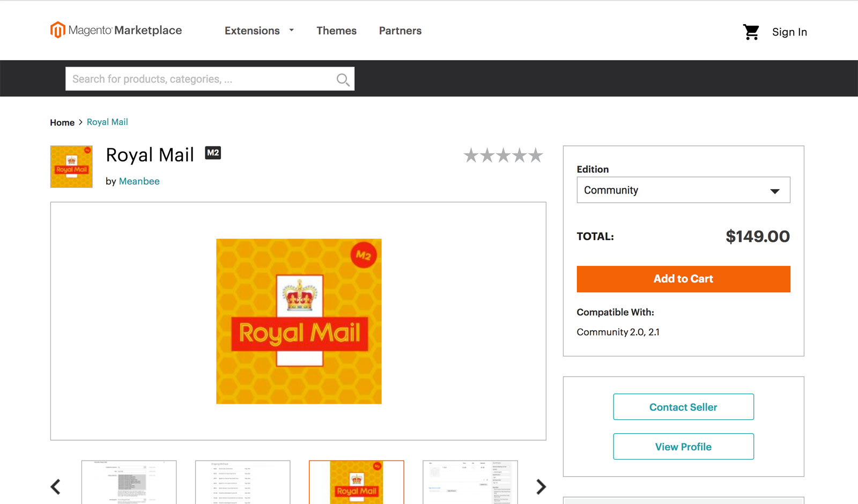
Task: Click the five-star rating
Action: click(503, 155)
